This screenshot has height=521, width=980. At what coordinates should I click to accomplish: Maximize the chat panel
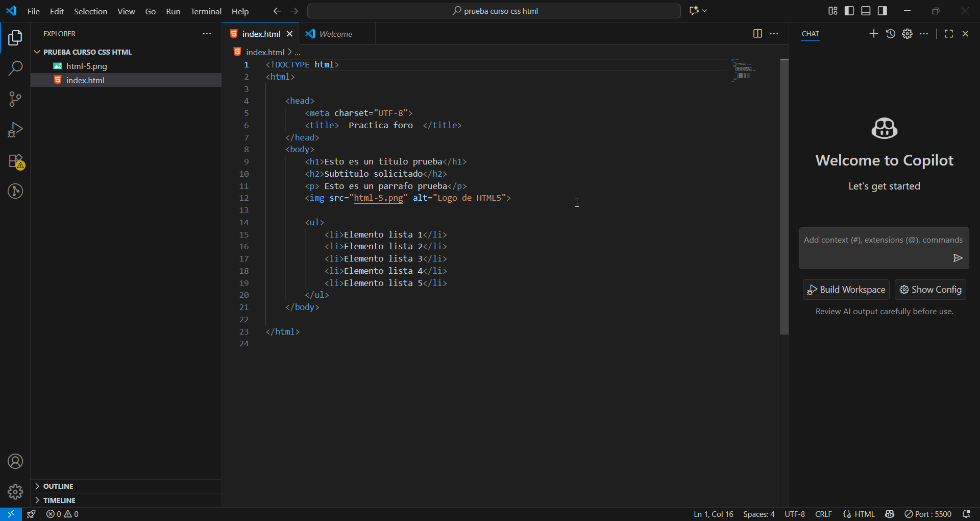pos(949,34)
